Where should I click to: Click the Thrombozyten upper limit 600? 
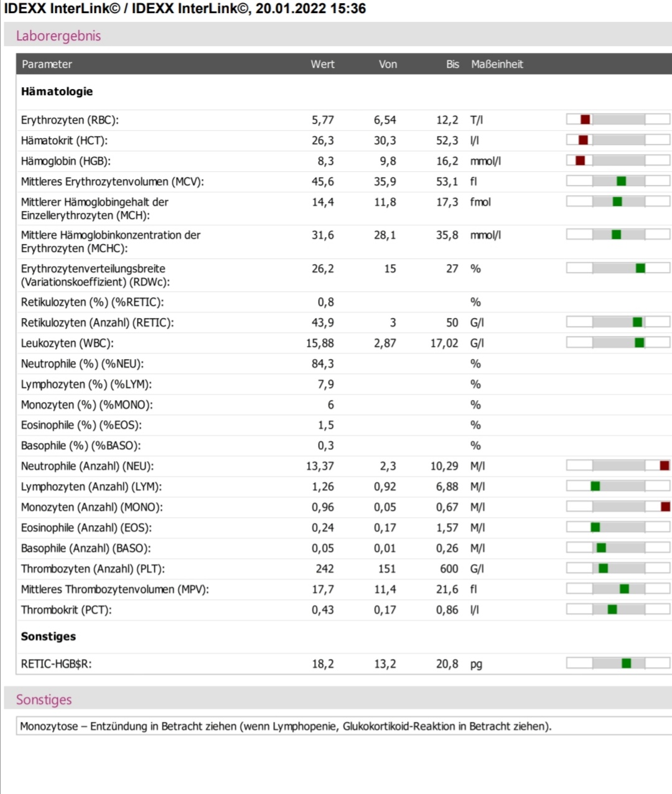click(x=449, y=569)
